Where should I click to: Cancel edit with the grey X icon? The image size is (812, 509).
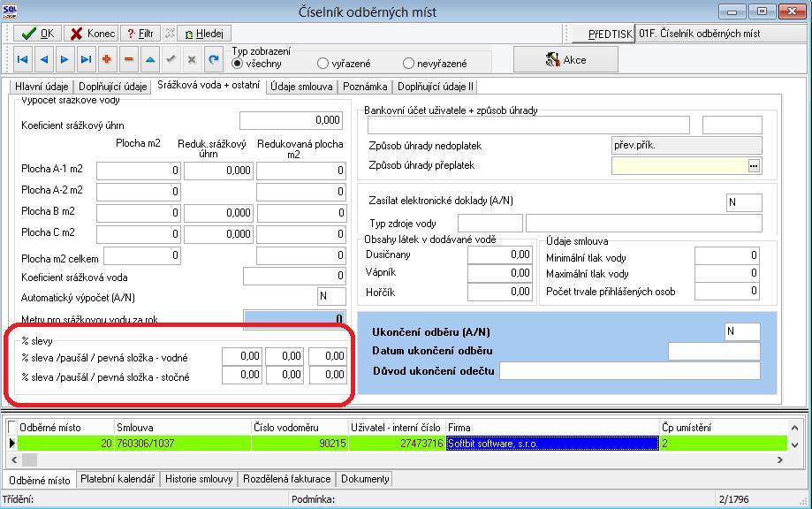192,59
